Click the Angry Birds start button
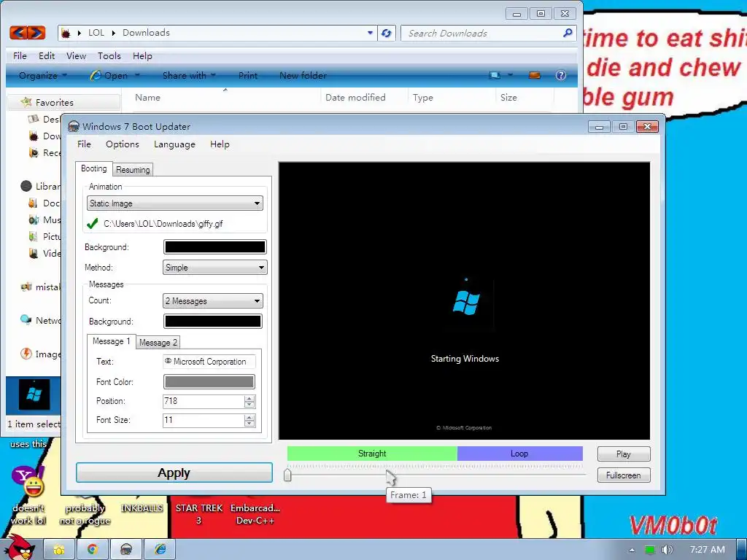The image size is (747, 560). pos(19,548)
